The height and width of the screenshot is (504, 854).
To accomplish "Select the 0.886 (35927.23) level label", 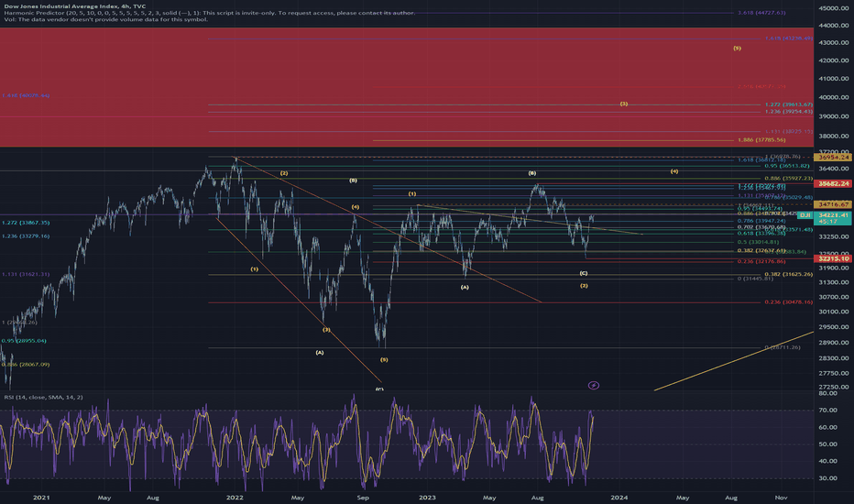I will coord(789,178).
